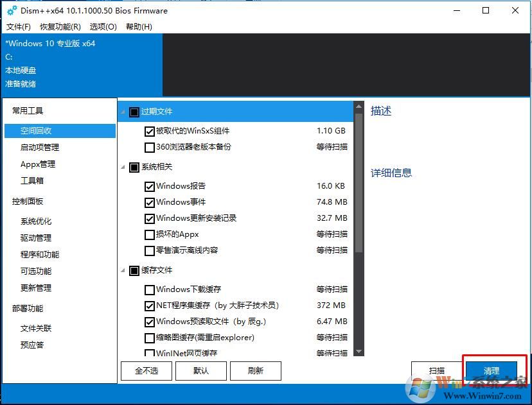
Task: Toggle the 系统相关 group checkbox
Action: (134, 167)
